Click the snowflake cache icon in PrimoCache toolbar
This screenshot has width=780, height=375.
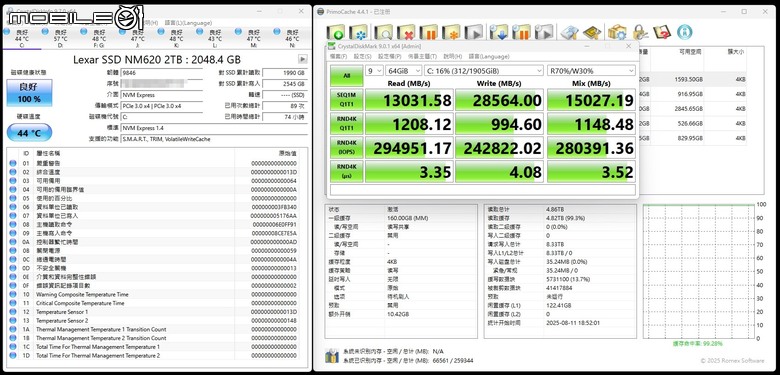[x=359, y=33]
